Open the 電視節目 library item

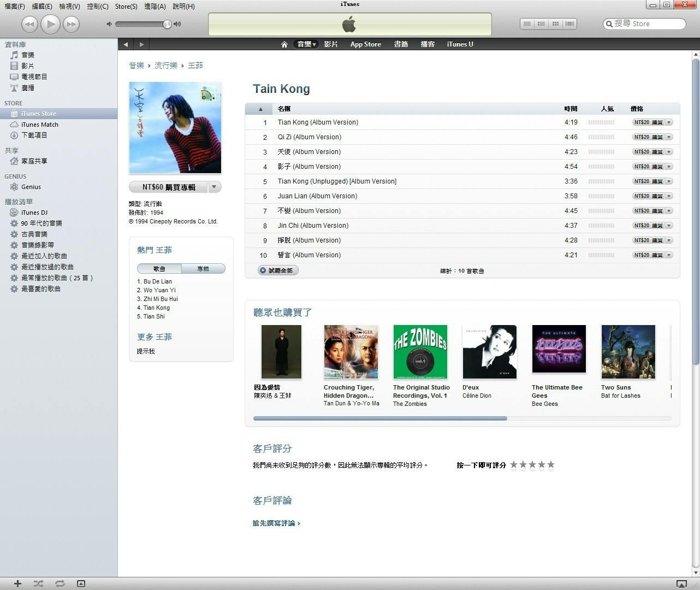click(34, 77)
